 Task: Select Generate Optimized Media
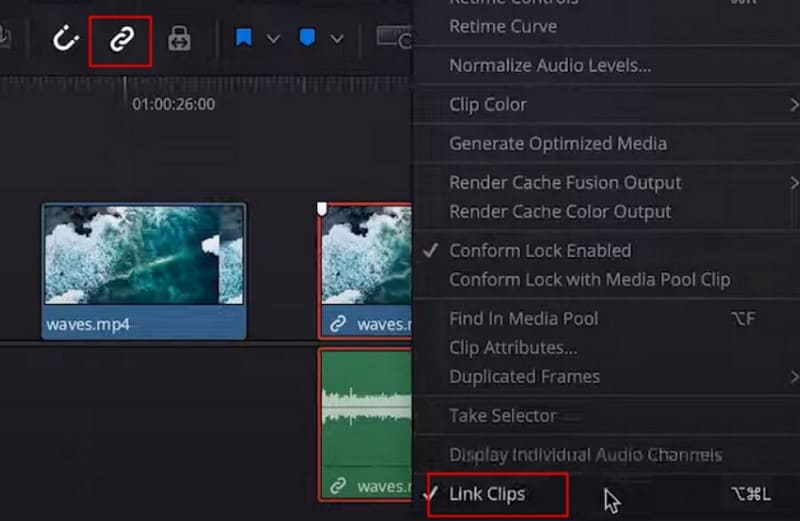pos(557,143)
